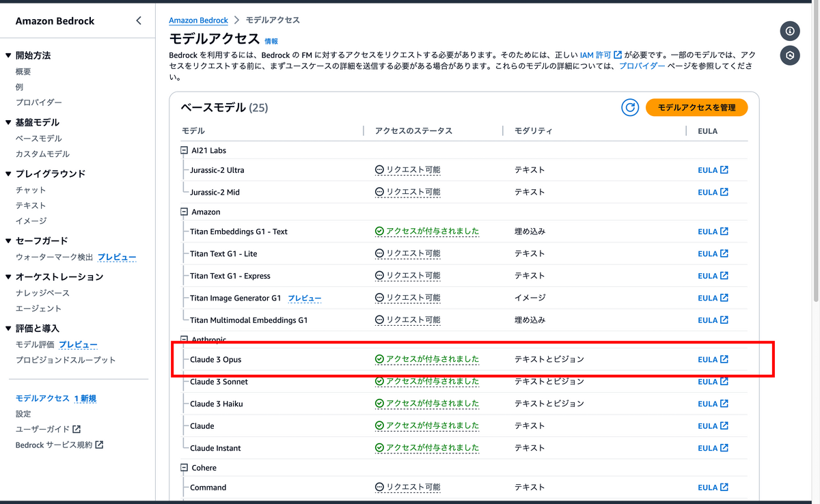Open EULA link for Claude 3 Haiku

(713, 404)
